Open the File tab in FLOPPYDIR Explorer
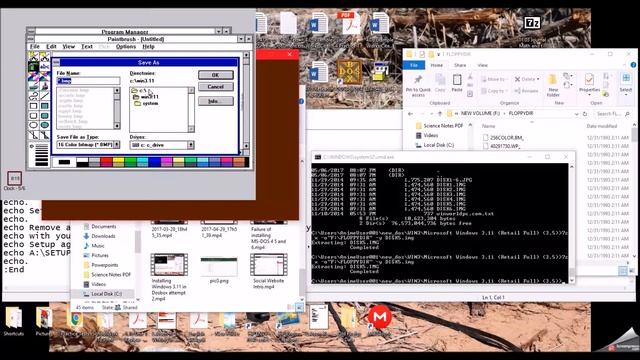 click(x=413, y=65)
